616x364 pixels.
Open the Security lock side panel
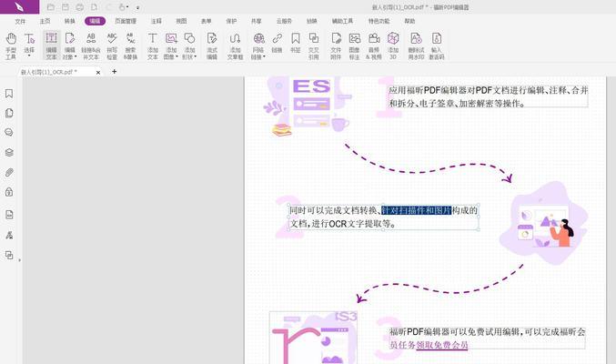9,192
